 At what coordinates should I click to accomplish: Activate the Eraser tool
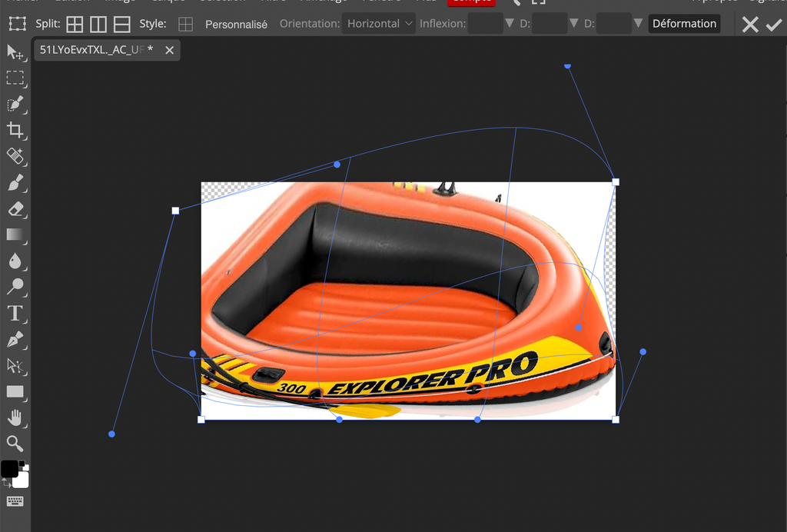(15, 208)
